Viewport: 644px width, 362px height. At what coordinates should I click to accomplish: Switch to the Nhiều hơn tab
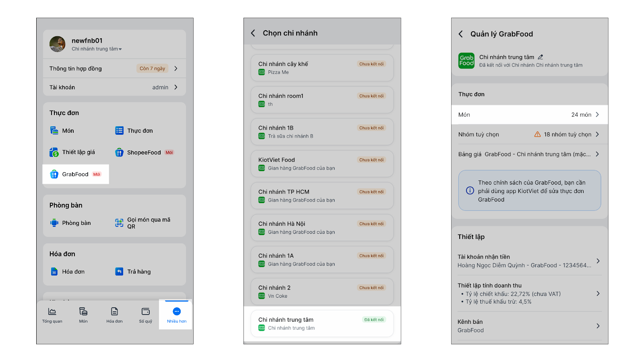(177, 315)
